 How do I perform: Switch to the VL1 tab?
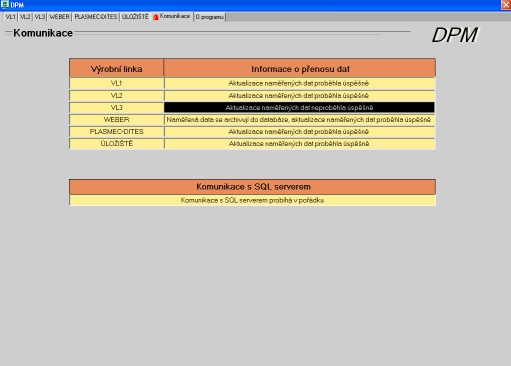point(10,17)
